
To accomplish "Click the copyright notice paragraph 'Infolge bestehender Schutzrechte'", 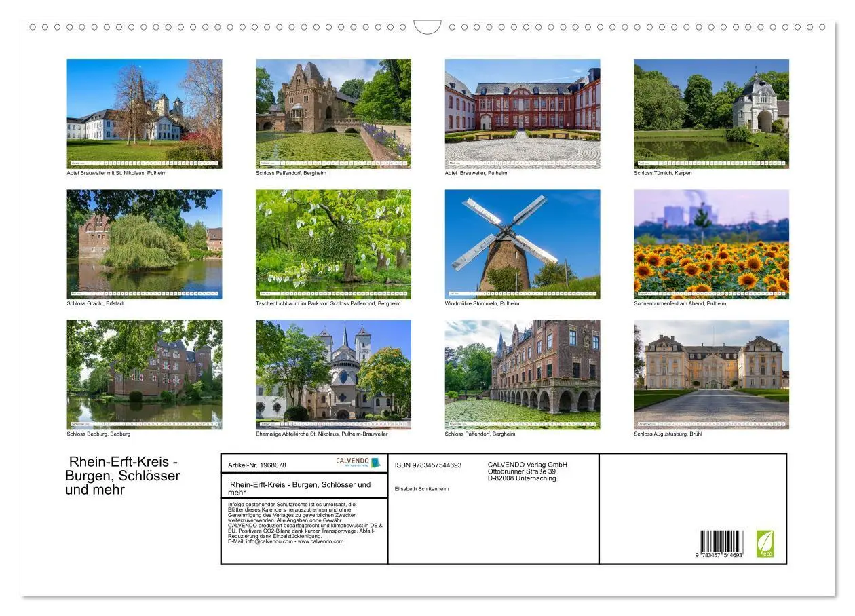I will (x=305, y=523).
